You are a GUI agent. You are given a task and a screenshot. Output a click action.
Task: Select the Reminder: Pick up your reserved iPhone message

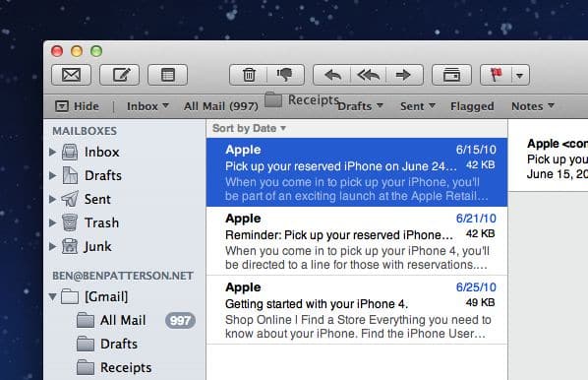click(357, 241)
